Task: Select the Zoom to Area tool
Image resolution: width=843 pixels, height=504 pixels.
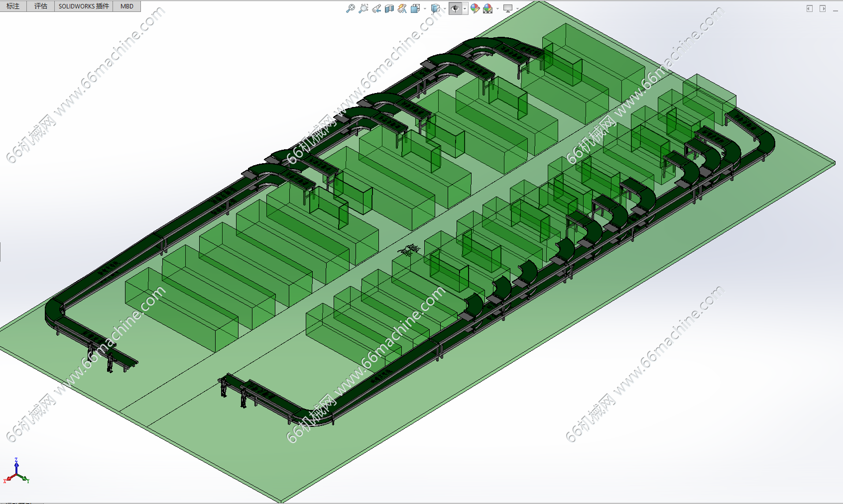Action: tap(363, 8)
